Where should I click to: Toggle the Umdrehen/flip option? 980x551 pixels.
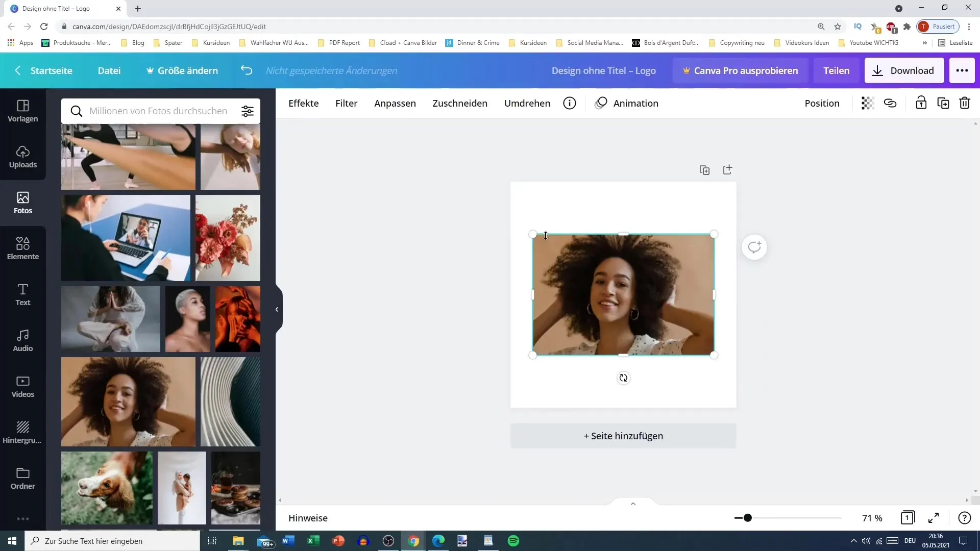528,103
